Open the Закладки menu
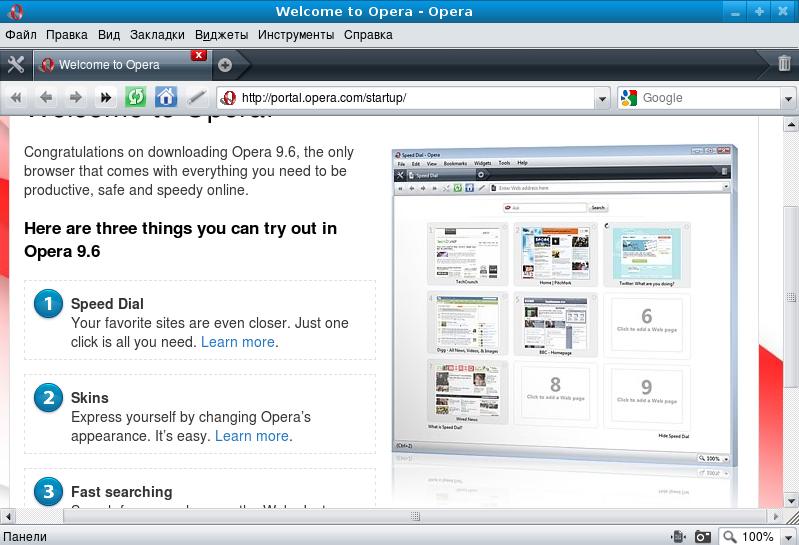Viewport: 799px width, 545px height. click(x=157, y=35)
